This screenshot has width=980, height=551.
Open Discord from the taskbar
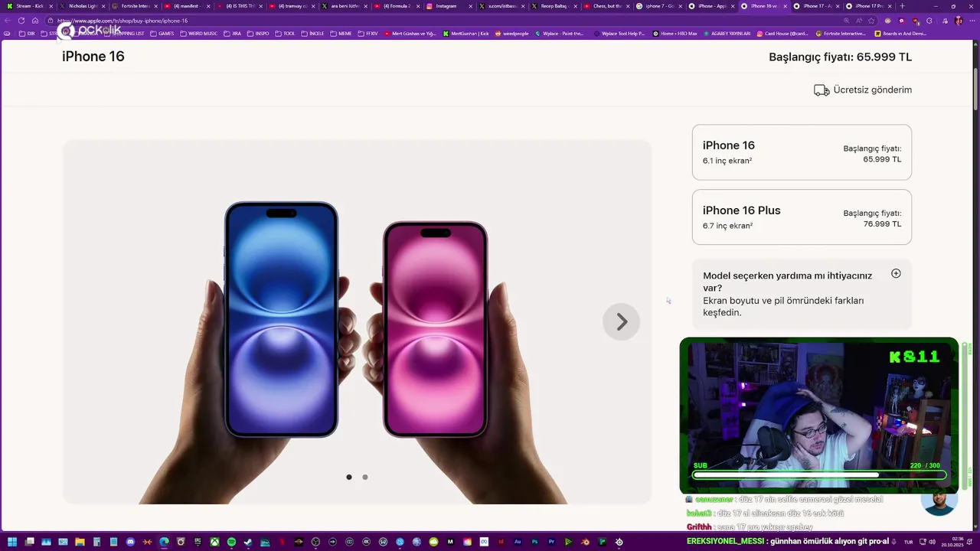(x=130, y=543)
